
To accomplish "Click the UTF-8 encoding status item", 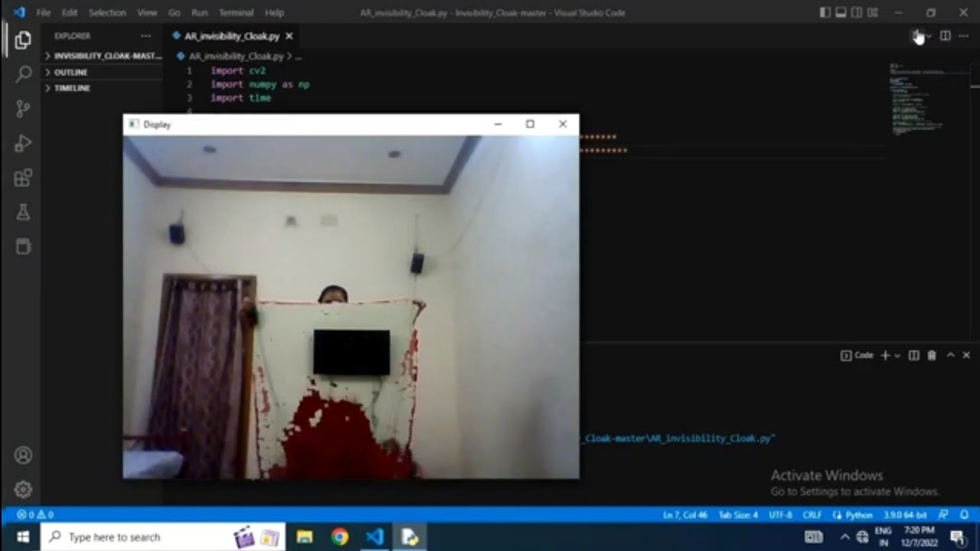I will [x=780, y=515].
